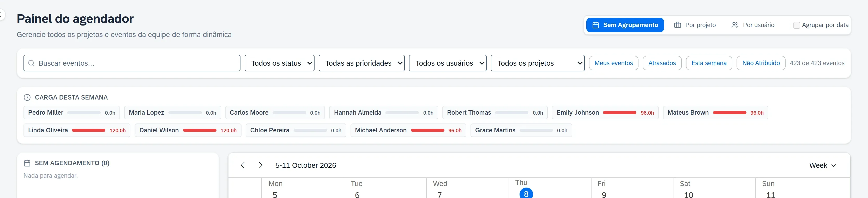Click the Grace Martins workload card
The width and height of the screenshot is (868, 198).
click(x=521, y=130)
